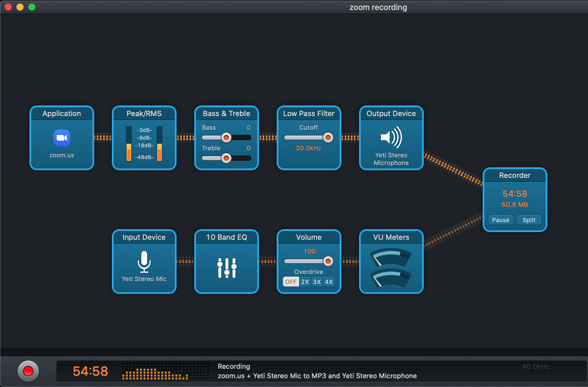Viewport: 588px width, 387px height.
Task: Set Overdrive to OFF
Action: (x=291, y=282)
